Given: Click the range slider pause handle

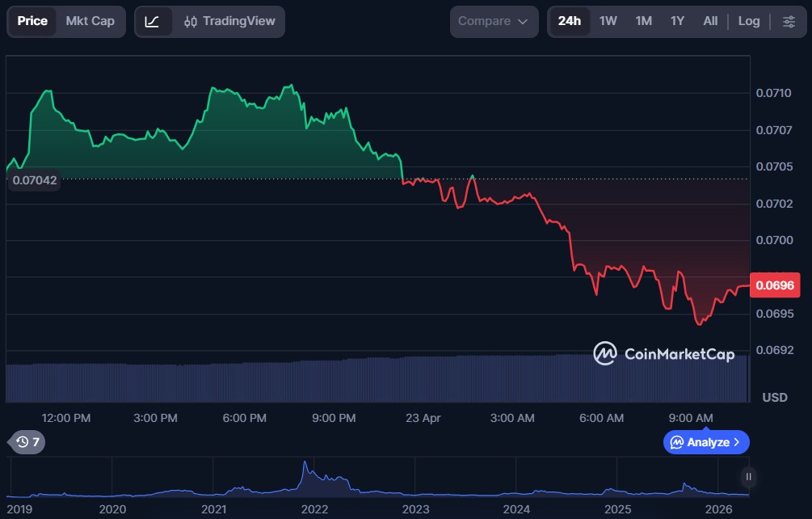Looking at the screenshot, I should 749,477.
